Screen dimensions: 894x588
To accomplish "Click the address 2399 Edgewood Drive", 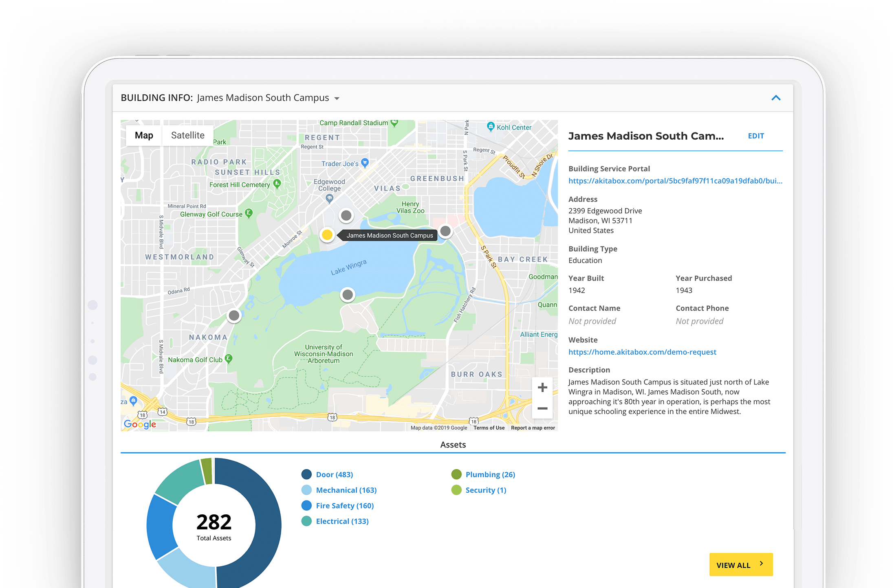I will (x=605, y=211).
